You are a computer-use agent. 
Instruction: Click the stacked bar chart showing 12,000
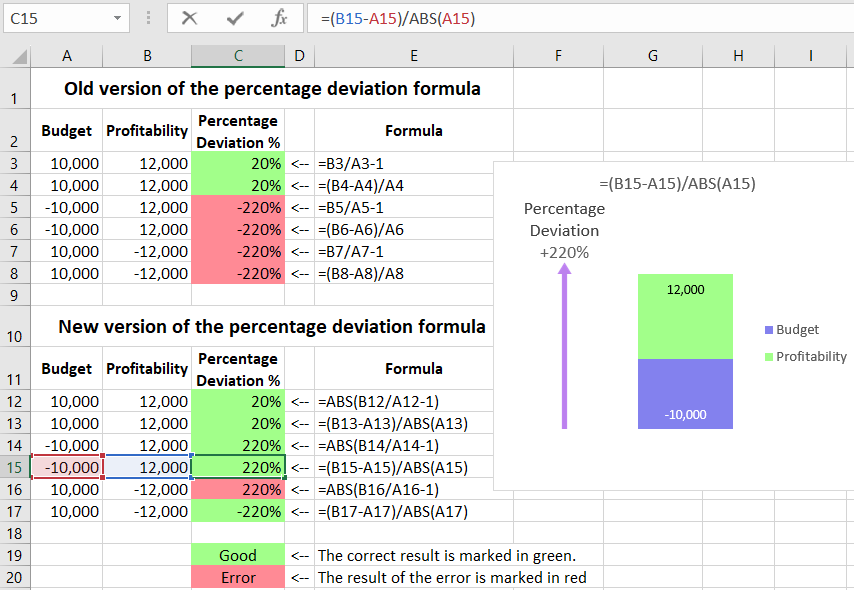(x=685, y=315)
